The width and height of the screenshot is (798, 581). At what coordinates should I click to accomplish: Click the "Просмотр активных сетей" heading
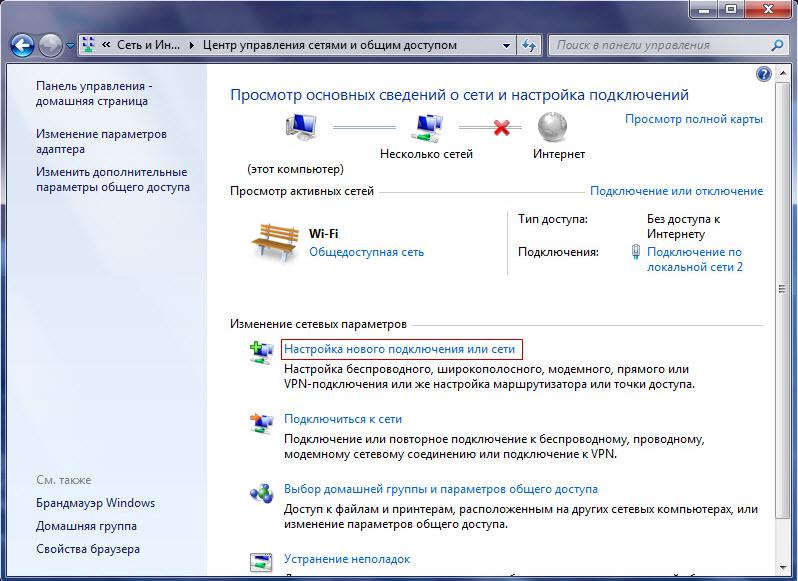pyautogui.click(x=302, y=191)
